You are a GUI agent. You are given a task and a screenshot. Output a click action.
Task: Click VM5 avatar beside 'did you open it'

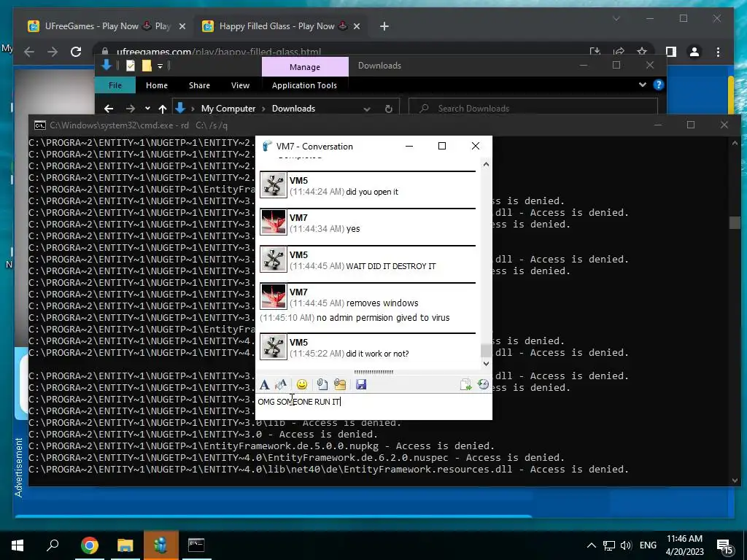(274, 185)
